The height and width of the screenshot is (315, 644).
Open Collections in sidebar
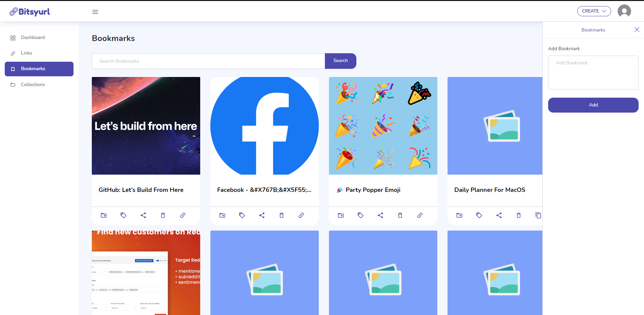[x=39, y=84]
